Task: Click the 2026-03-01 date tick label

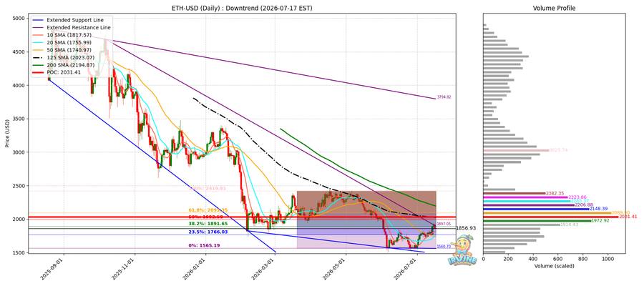Action: point(263,269)
